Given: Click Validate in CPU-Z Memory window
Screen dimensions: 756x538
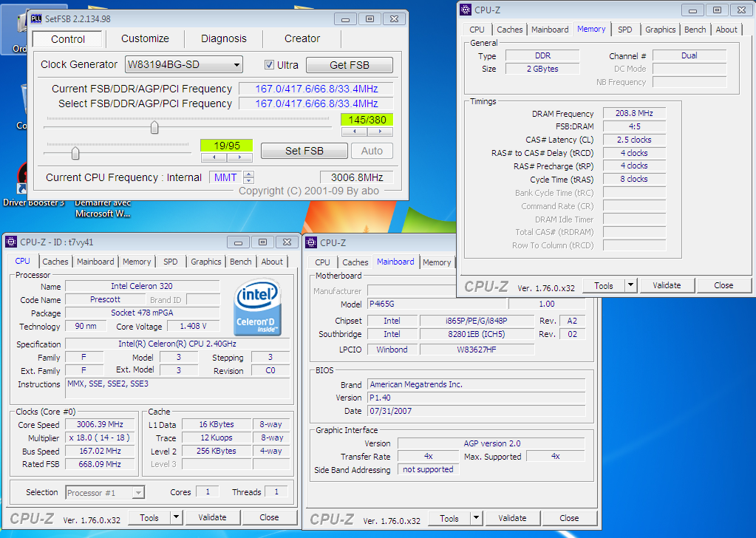Looking at the screenshot, I should (667, 285).
